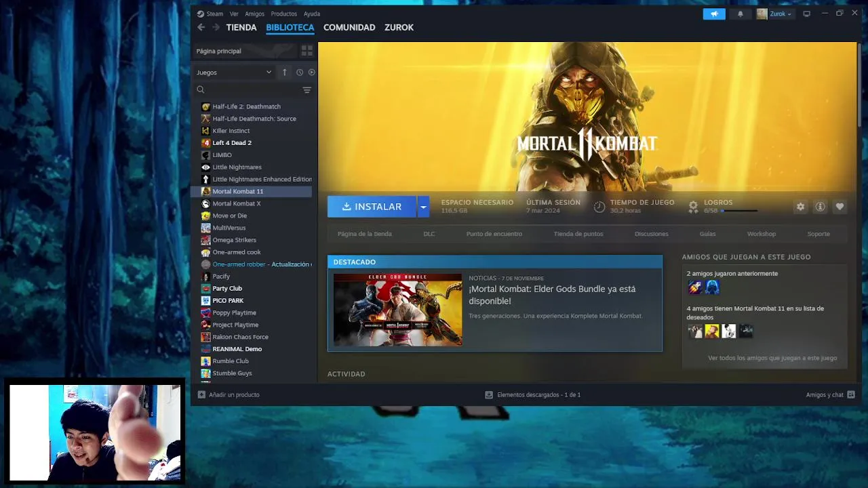Click the Killer Instinct game icon

click(206, 131)
